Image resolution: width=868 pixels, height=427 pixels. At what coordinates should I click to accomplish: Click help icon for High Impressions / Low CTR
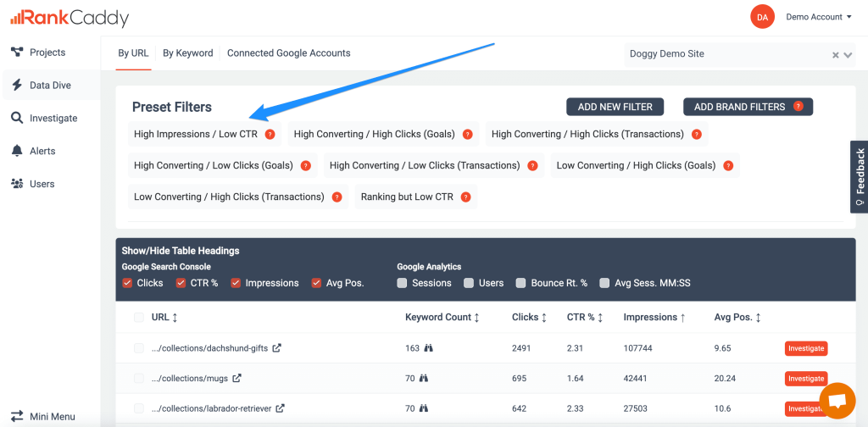pos(270,134)
